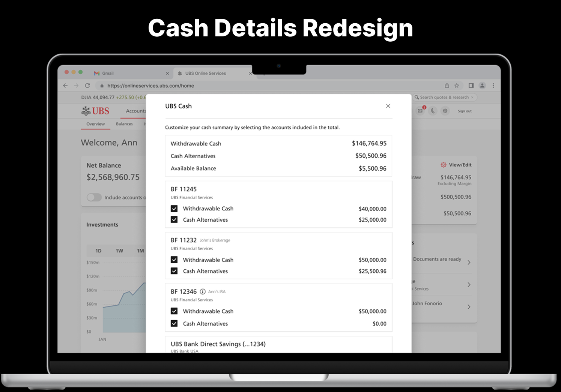Click the DJIA 44,094.77 ticker
The width and height of the screenshot is (561, 392).
98,98
